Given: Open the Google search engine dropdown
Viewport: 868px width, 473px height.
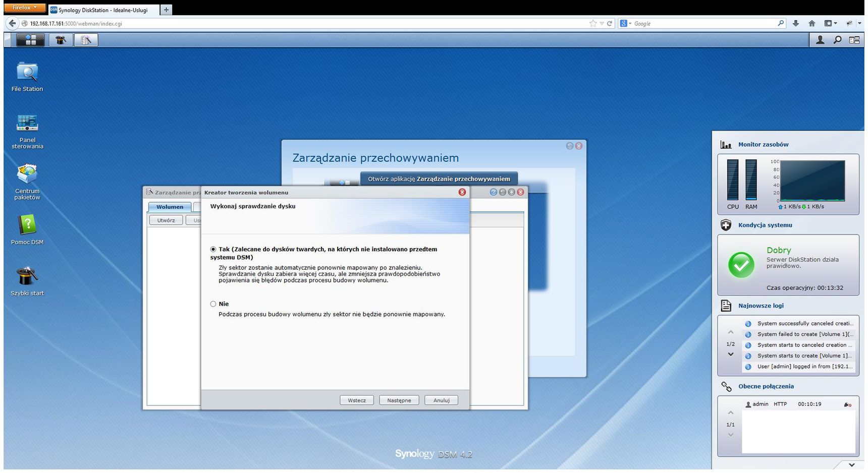Looking at the screenshot, I should point(626,23).
